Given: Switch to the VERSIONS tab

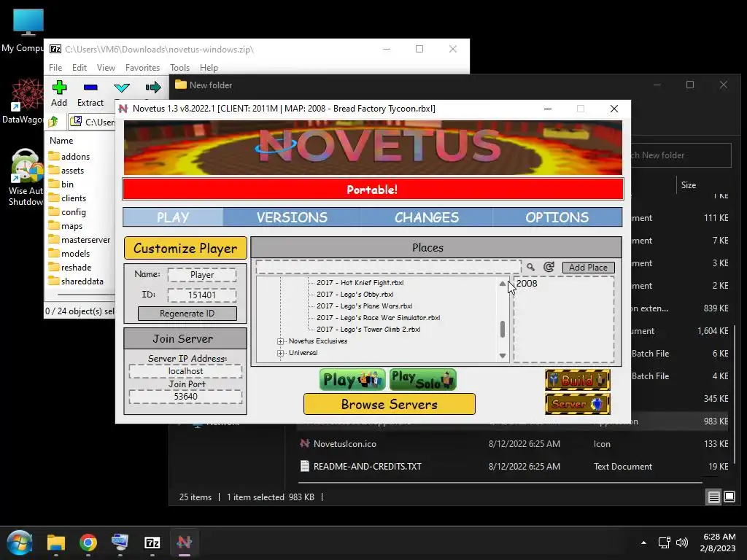Looking at the screenshot, I should pos(292,217).
